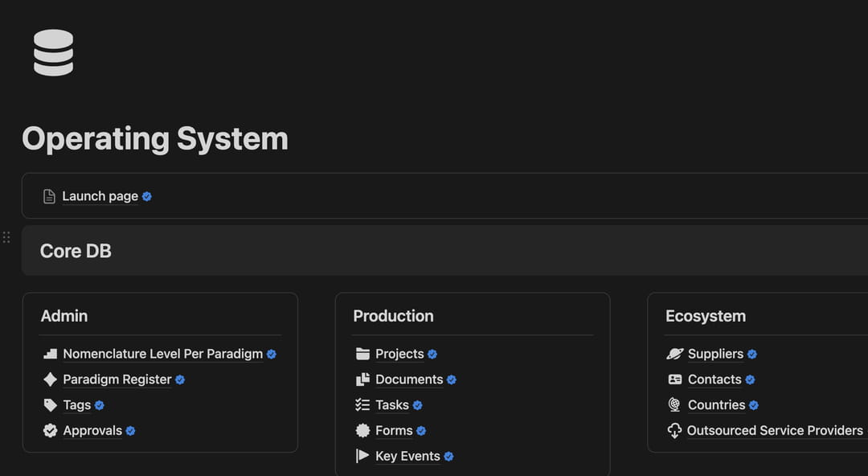Click the folder icon next to Projects
This screenshot has height=476, width=868.
click(362, 354)
